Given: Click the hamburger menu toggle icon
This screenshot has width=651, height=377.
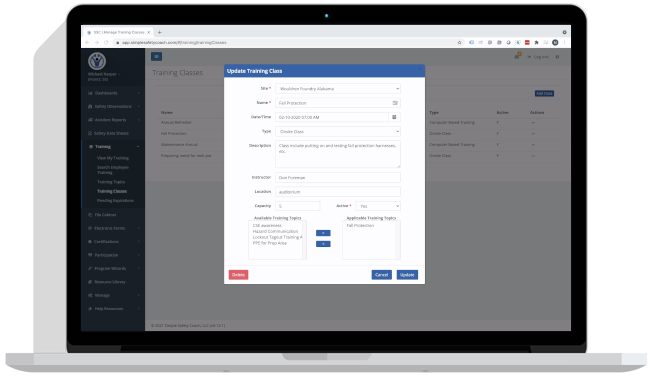Looking at the screenshot, I should tap(157, 56).
